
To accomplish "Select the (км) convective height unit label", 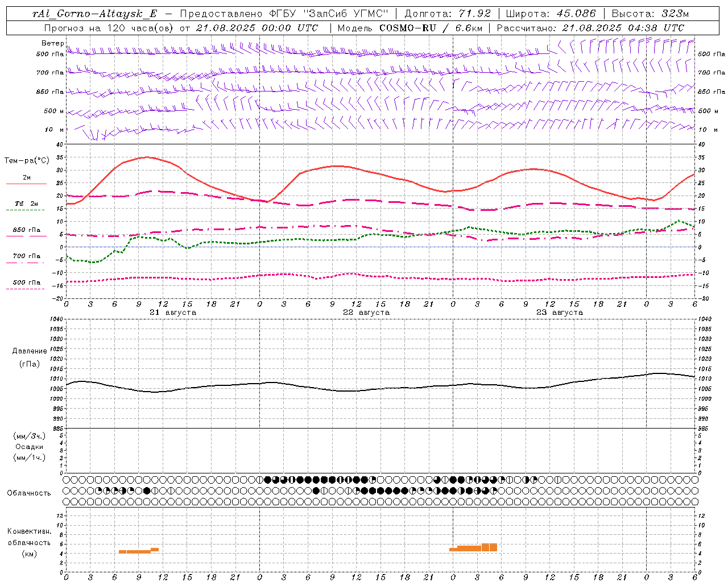I will pos(30,554).
